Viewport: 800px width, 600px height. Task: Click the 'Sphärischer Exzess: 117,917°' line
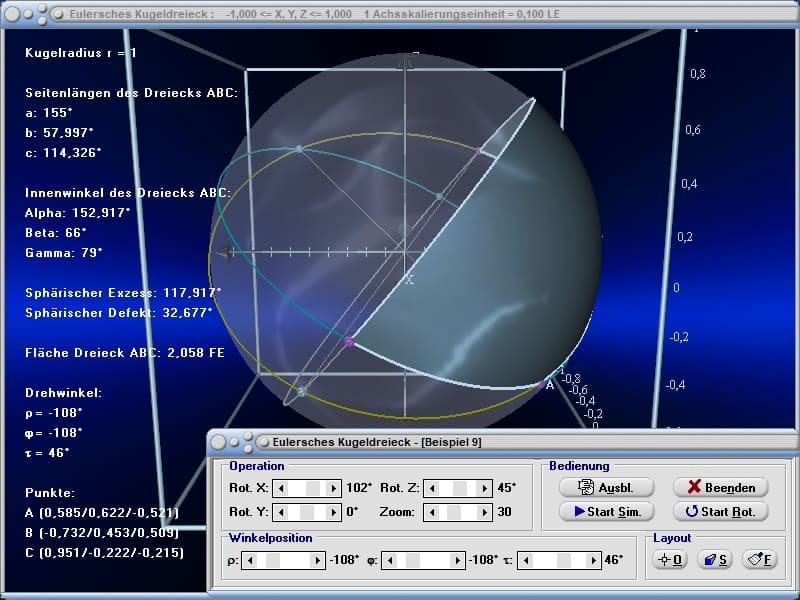[x=123, y=293]
